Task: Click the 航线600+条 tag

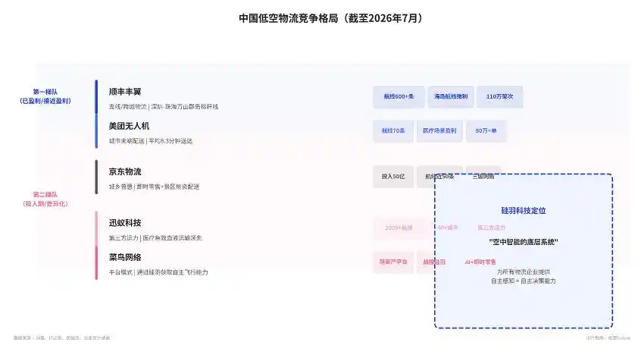Action: point(399,96)
